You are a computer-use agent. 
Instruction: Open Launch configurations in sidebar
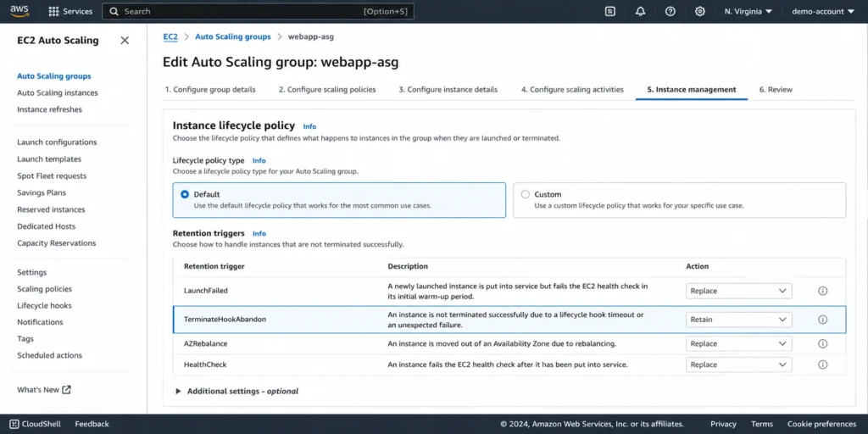coord(57,142)
